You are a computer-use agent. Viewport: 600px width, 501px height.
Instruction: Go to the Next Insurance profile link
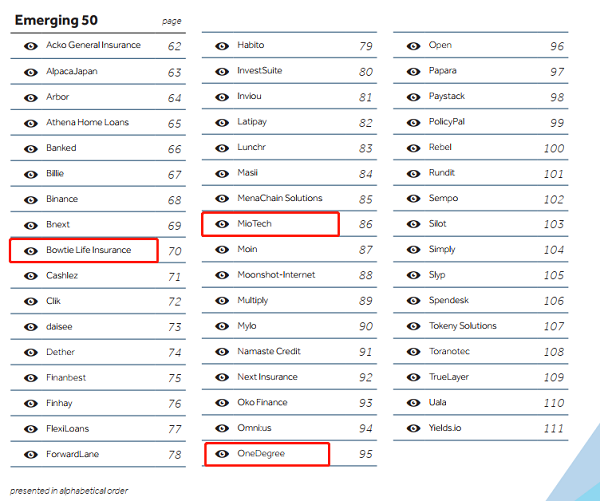pos(267,377)
